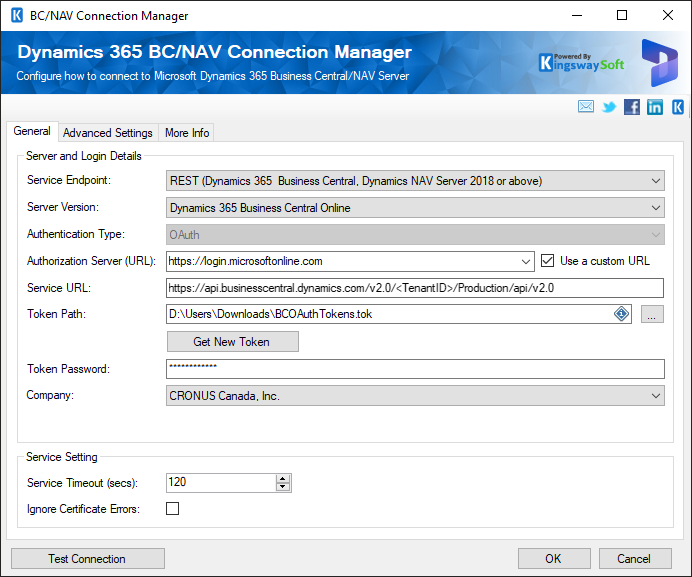Viewport: 692px width, 577px height.
Task: Switch to the More Info tab
Action: coord(187,132)
